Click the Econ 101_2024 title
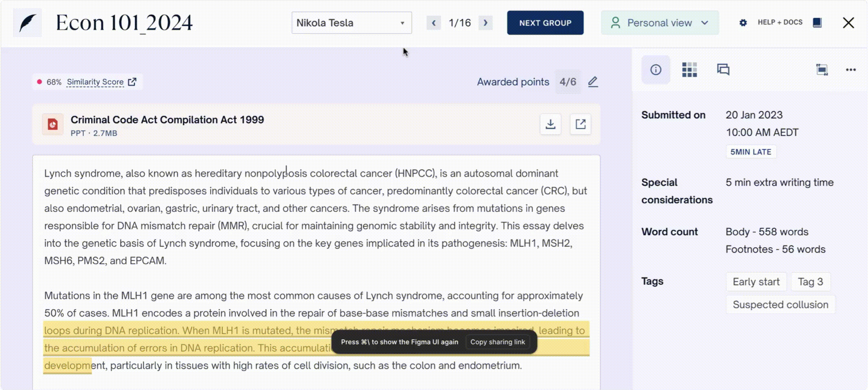This screenshot has width=868, height=390. click(124, 23)
